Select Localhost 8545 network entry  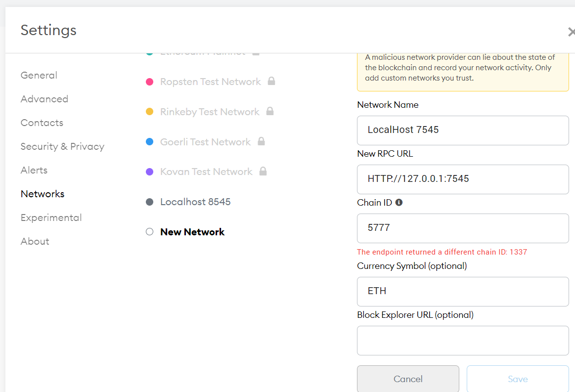tap(195, 202)
